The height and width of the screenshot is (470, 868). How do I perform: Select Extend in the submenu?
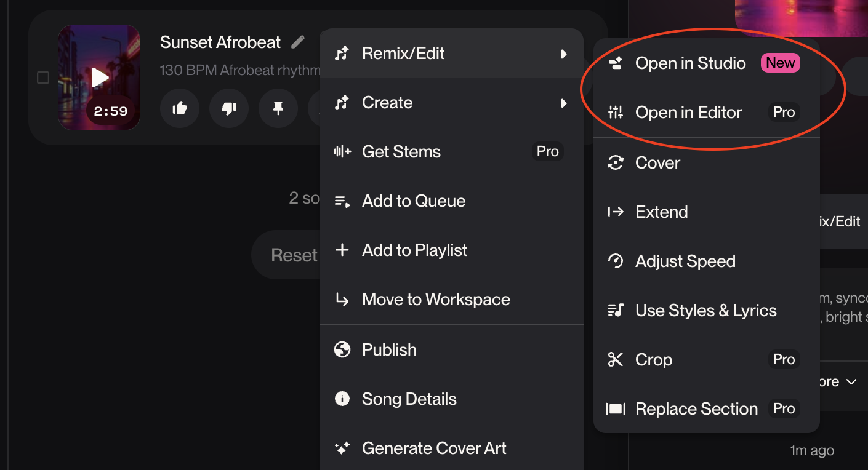(661, 212)
